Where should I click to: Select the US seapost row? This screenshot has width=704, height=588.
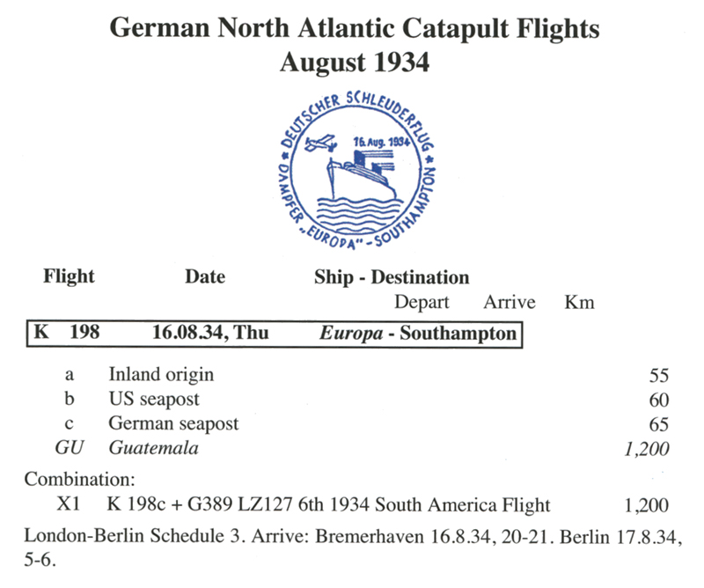tap(366, 399)
